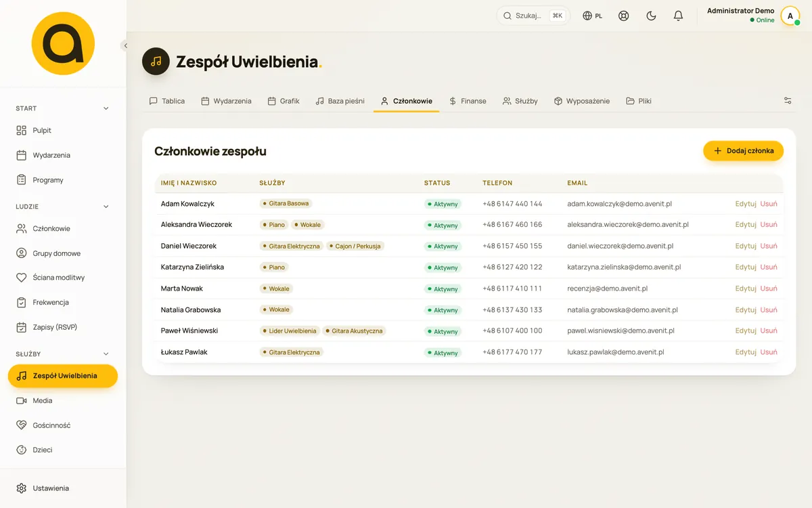Click the Gitara Basowa tag
The image size is (812, 508).
286,203
